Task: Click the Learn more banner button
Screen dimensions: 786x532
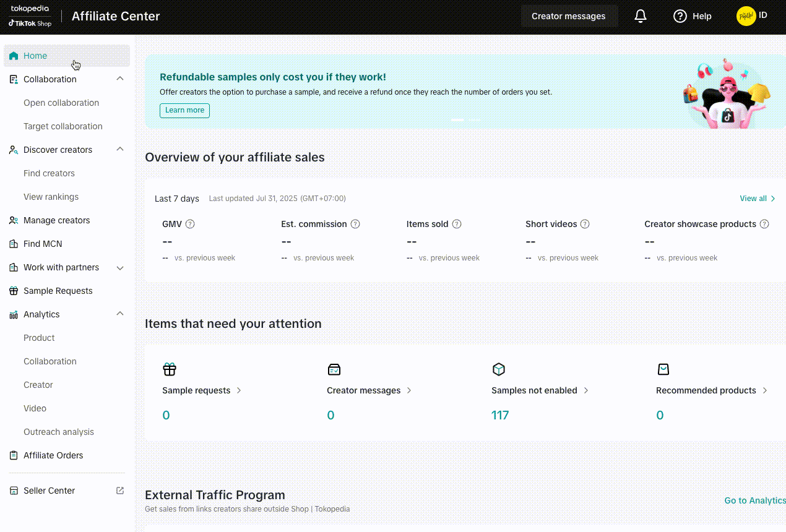Action: tap(184, 110)
